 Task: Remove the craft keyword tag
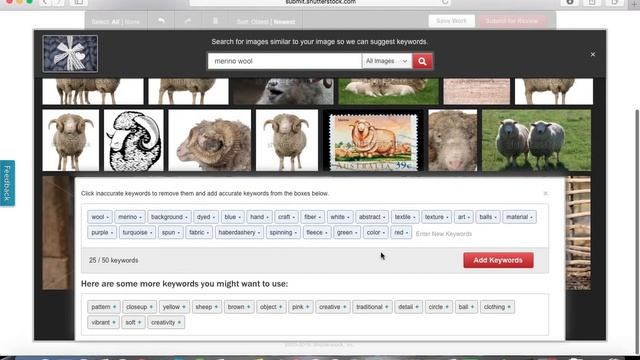click(286, 217)
